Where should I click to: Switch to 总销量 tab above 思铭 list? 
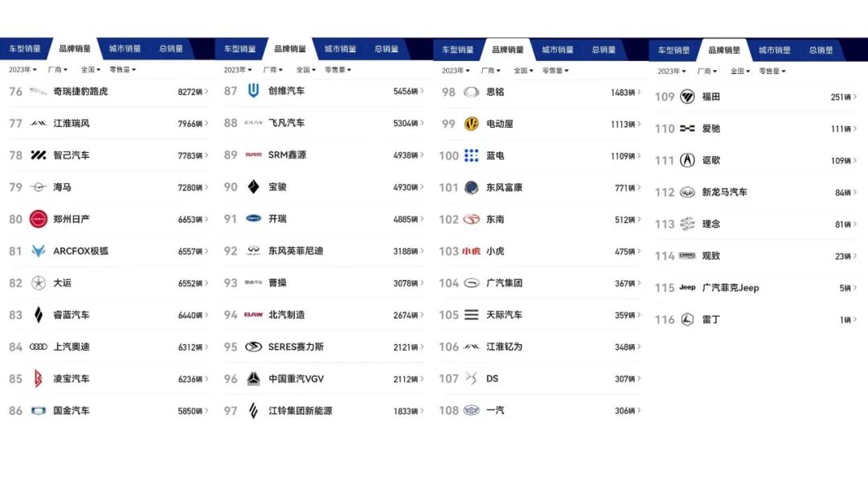[x=604, y=50]
